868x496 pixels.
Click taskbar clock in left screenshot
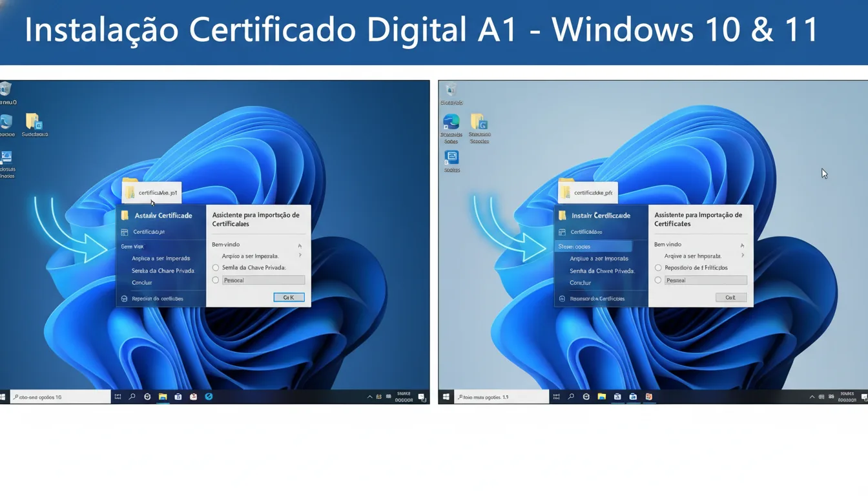(404, 397)
